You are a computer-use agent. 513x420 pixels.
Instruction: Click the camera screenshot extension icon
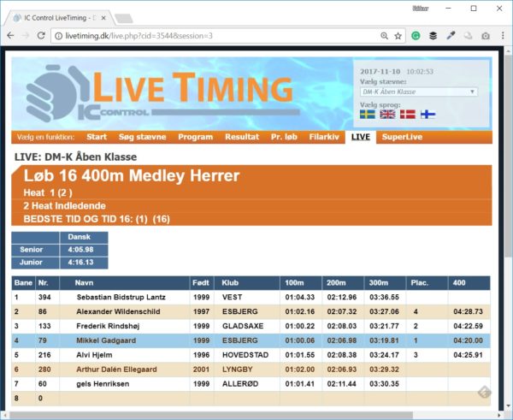pos(485,36)
